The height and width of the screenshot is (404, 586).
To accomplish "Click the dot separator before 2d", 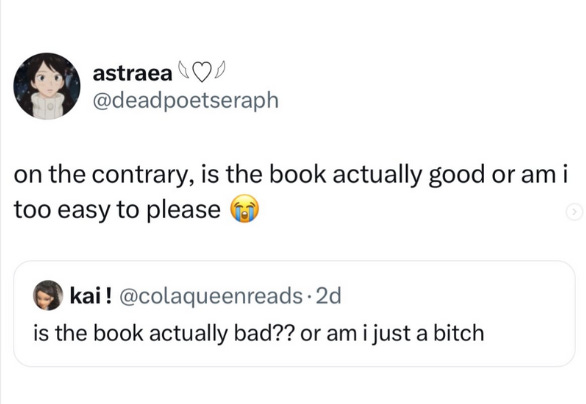I will tap(309, 296).
